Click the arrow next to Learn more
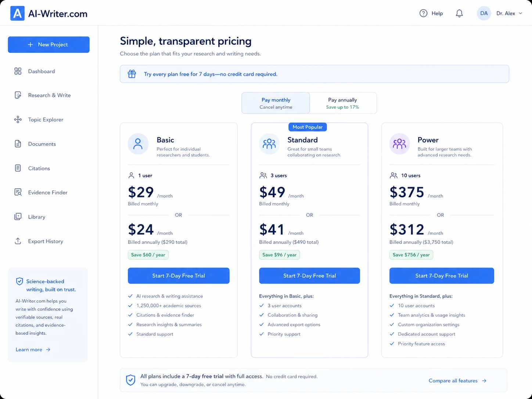 coord(48,349)
